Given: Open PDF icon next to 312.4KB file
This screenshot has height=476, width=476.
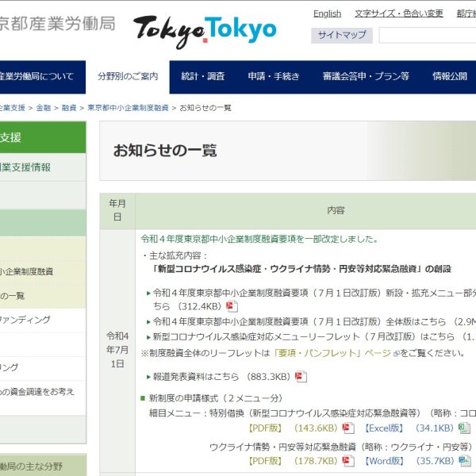Looking at the screenshot, I should click(232, 306).
